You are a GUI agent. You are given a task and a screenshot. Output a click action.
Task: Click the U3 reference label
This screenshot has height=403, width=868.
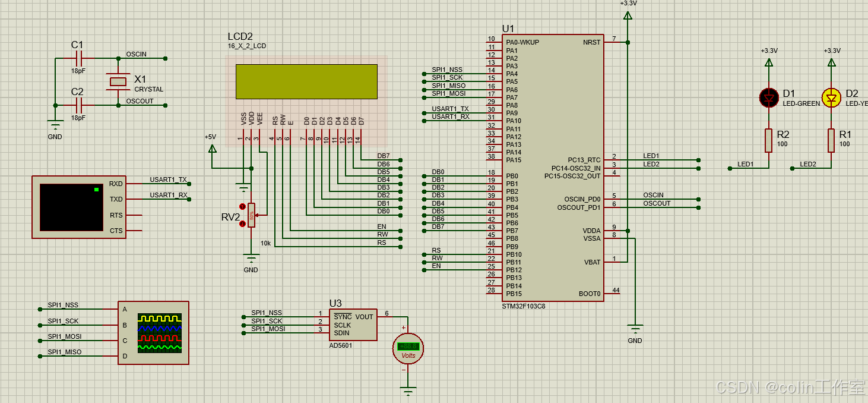pyautogui.click(x=335, y=304)
